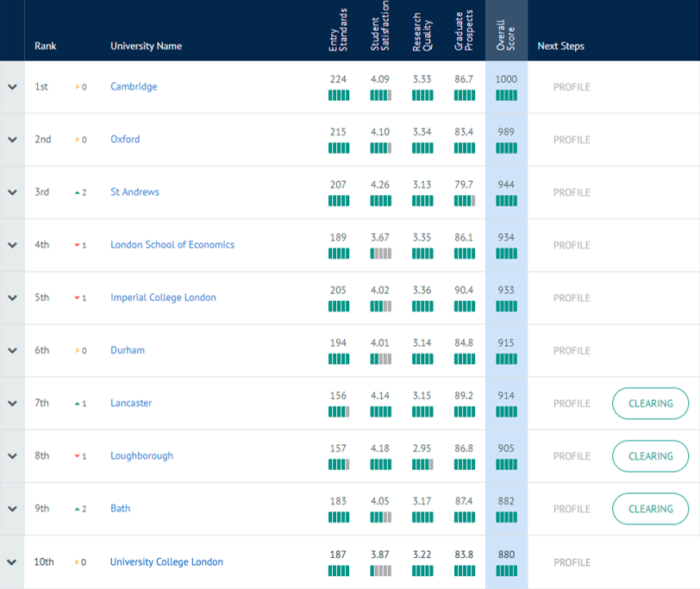Sort by Graduate Prospects column header
The image size is (700, 589).
tap(464, 30)
